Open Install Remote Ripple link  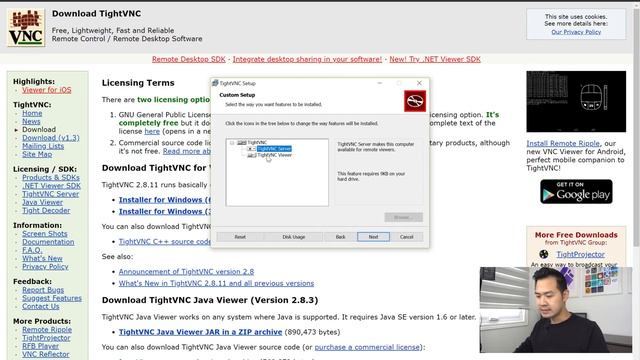[563, 143]
